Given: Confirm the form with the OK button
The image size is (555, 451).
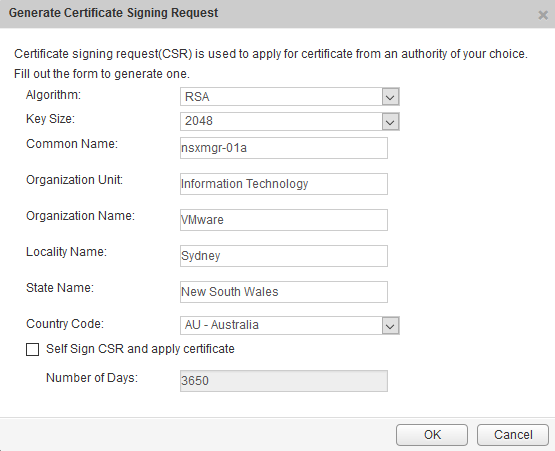Looking at the screenshot, I should click(x=432, y=435).
